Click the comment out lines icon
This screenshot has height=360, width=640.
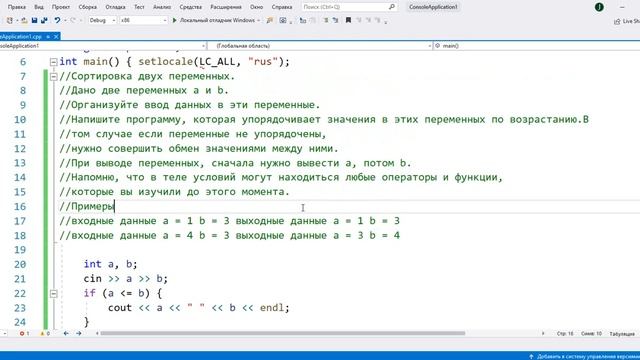(x=326, y=20)
